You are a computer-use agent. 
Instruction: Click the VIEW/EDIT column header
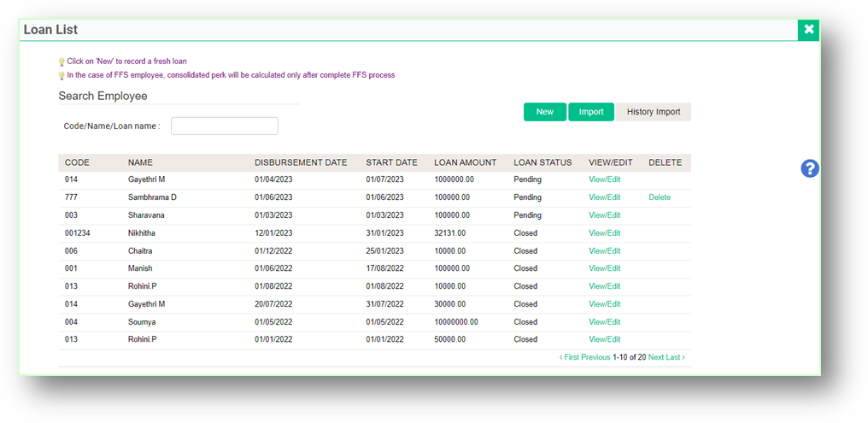(610, 162)
